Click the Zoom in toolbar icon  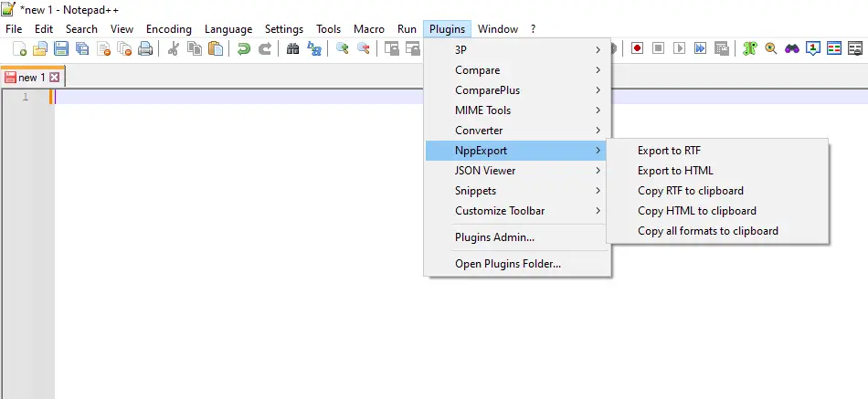tap(342, 48)
